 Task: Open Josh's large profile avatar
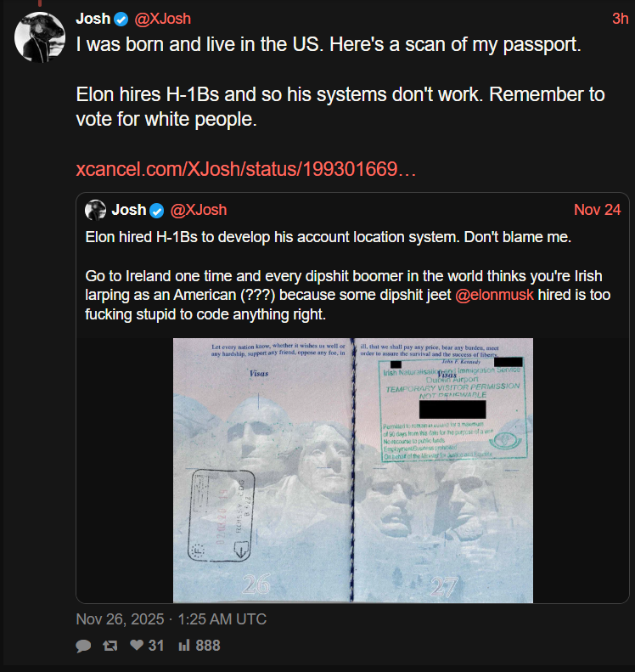pyautogui.click(x=40, y=37)
